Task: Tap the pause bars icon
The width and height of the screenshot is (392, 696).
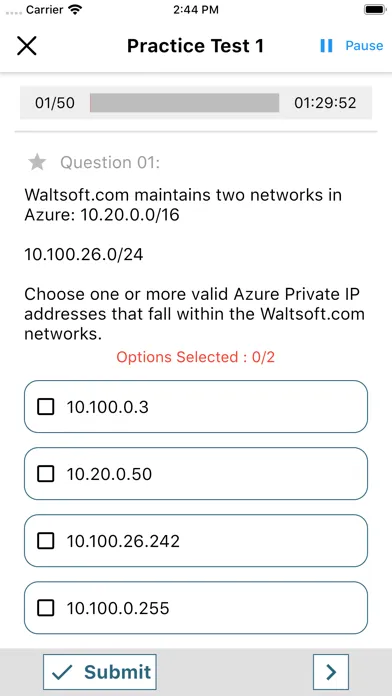Action: point(326,46)
